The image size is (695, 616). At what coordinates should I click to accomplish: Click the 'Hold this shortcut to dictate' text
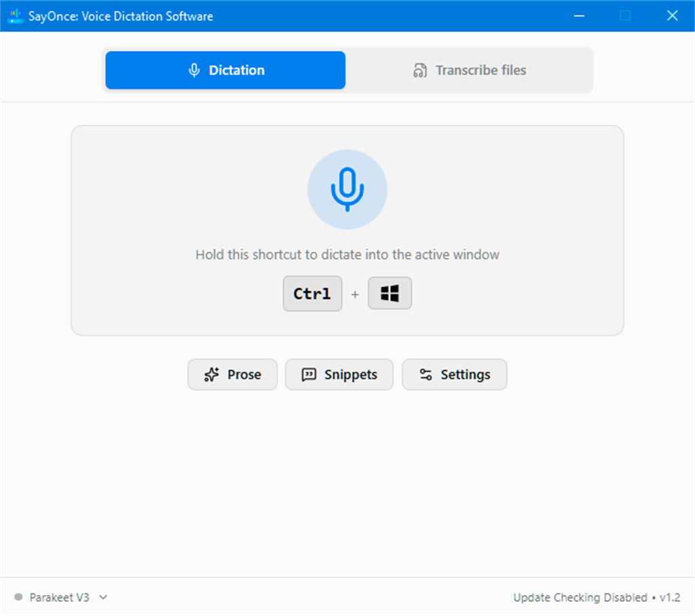click(x=347, y=254)
